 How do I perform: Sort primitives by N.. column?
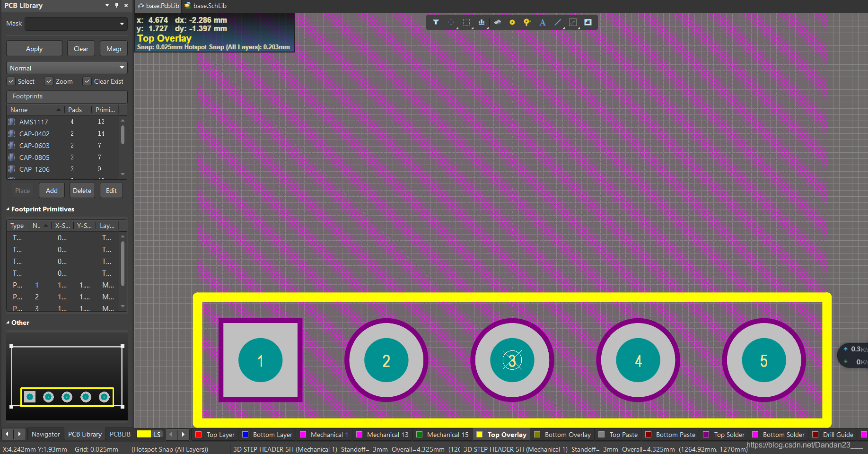click(40, 226)
